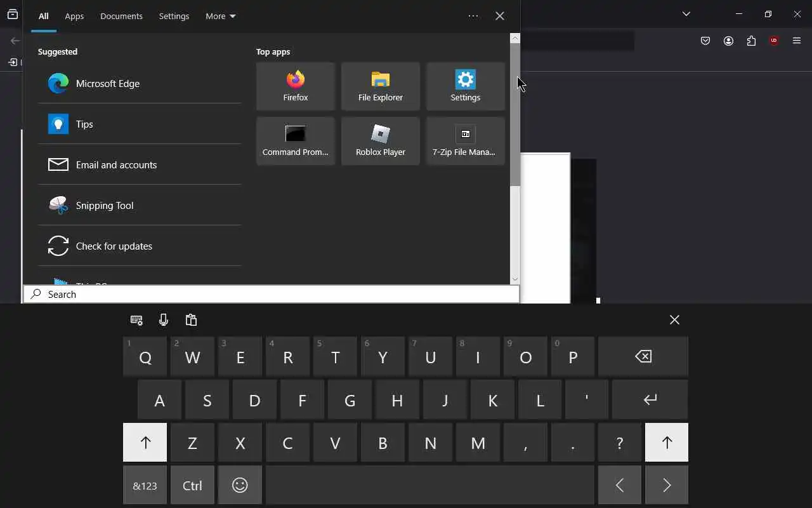Screen dimensions: 812x508
Task: Open the emoji panel key
Action: pos(240,485)
